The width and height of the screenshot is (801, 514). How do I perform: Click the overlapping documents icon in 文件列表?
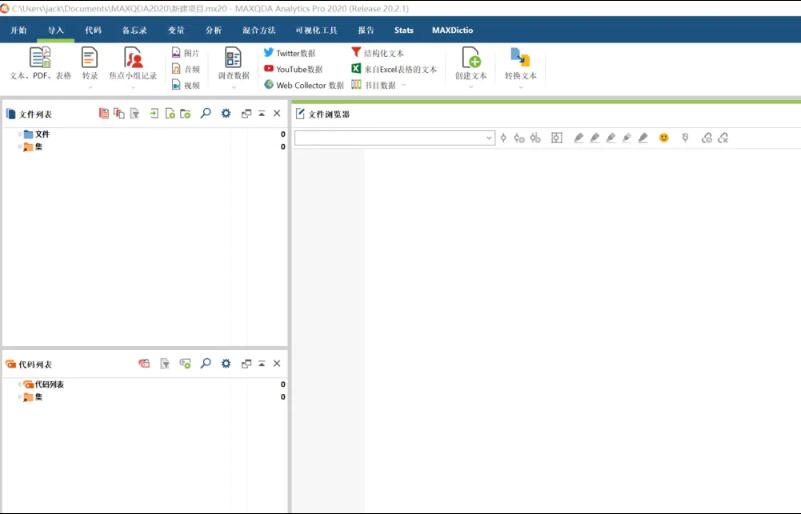119,113
